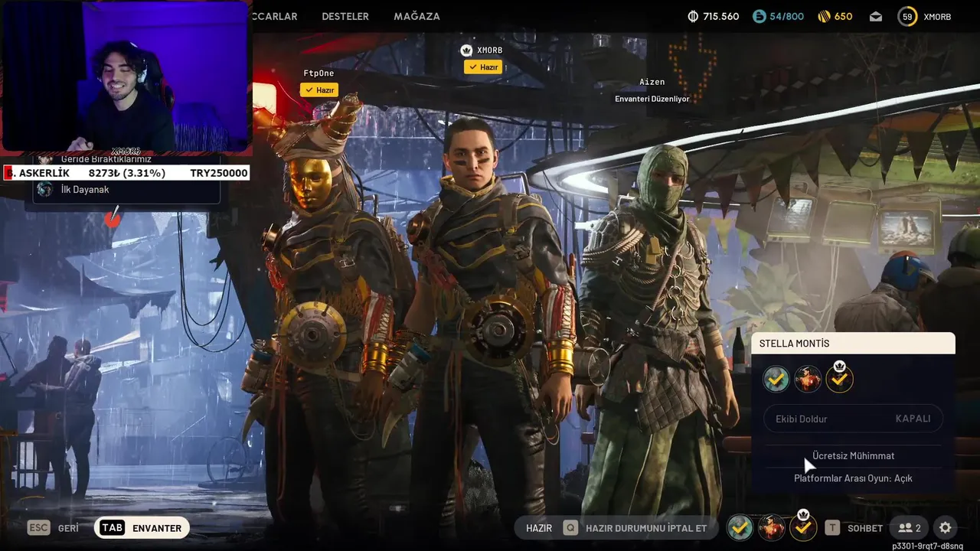Viewport: 980px width, 551px height.
Task: Click 'Envanteri Düzenliyor' status under Aizen
Action: (652, 99)
